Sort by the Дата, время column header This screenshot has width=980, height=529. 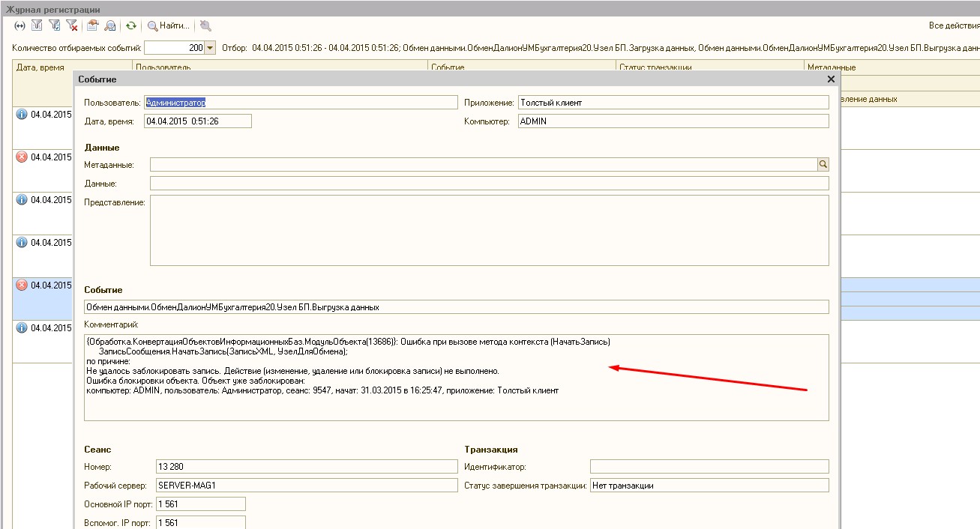[x=43, y=67]
